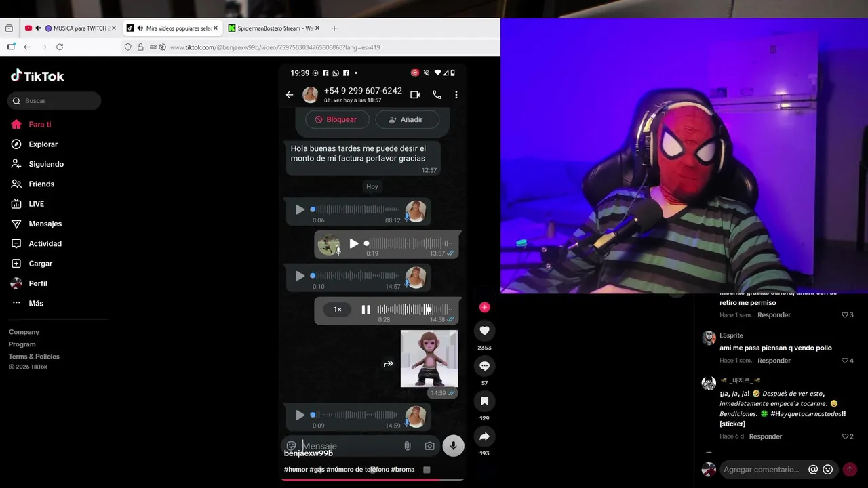This screenshot has width=868, height=488.
Task: Like the video with the heart icon
Action: [484, 331]
